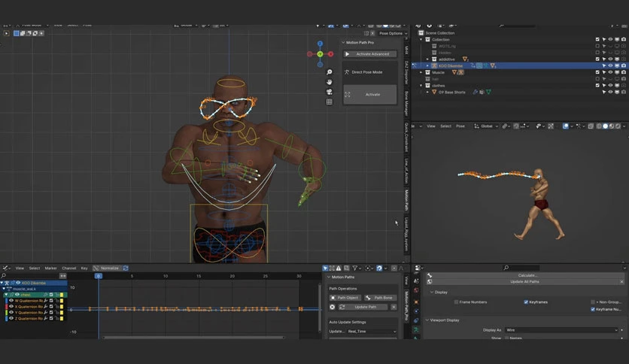The height and width of the screenshot is (364, 629).
Task: Click armature icon on KOO Dikembe outliner row
Action: click(x=434, y=65)
